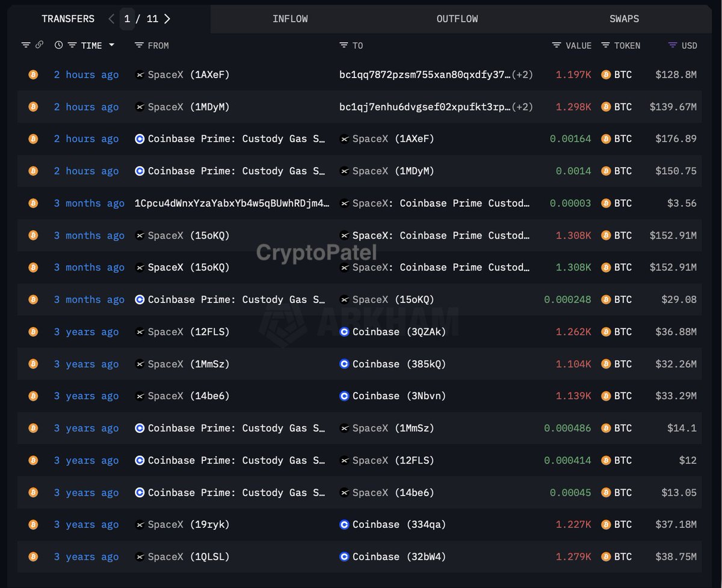Click the value 0.000486
722x588 pixels.
[x=568, y=428]
